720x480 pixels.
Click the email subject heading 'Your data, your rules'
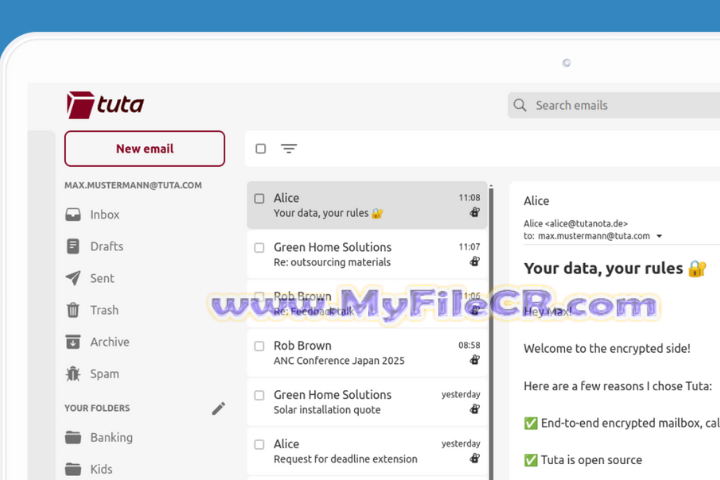click(614, 268)
